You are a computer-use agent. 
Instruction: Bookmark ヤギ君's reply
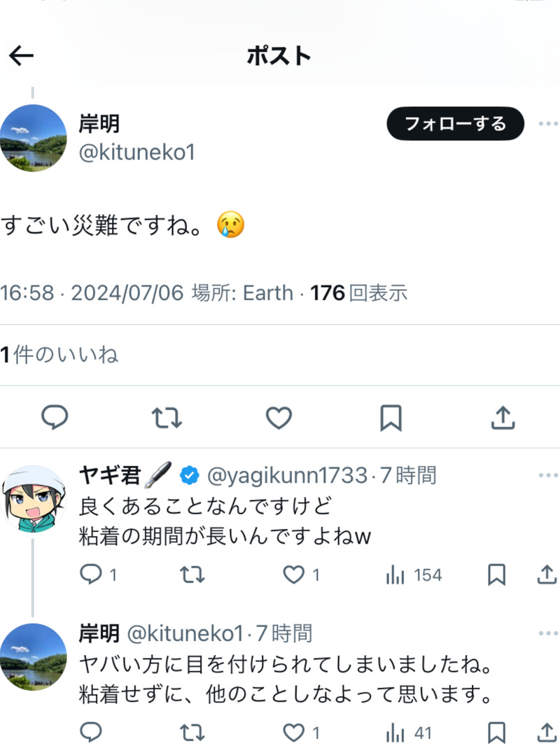pos(496,575)
